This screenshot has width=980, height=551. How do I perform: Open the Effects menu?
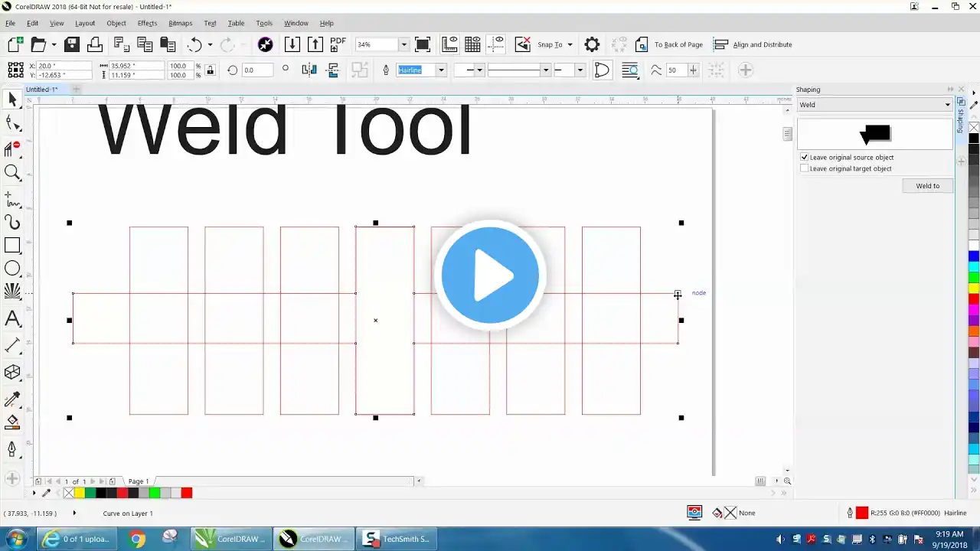147,23
